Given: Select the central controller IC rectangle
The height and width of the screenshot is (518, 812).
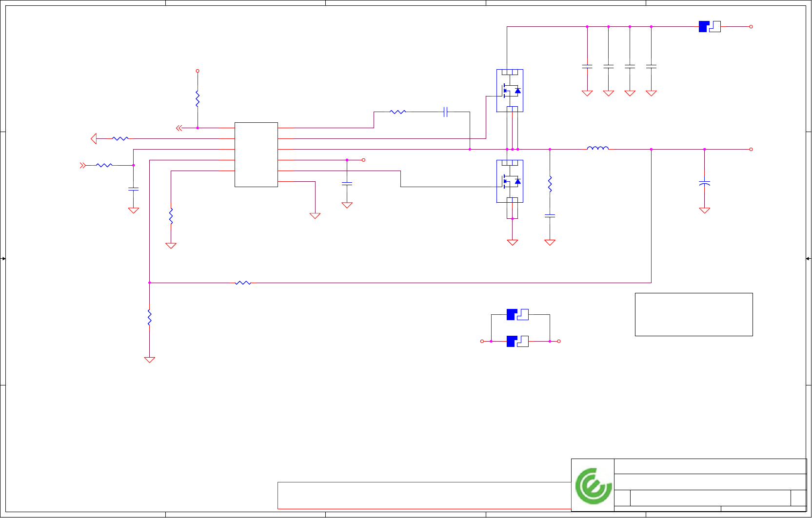Looking at the screenshot, I should click(x=256, y=154).
